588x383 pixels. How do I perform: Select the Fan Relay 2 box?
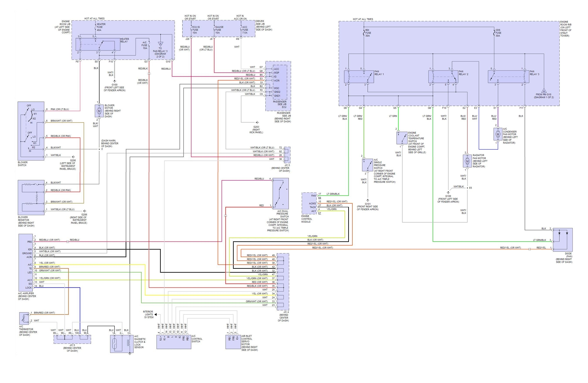443,77
